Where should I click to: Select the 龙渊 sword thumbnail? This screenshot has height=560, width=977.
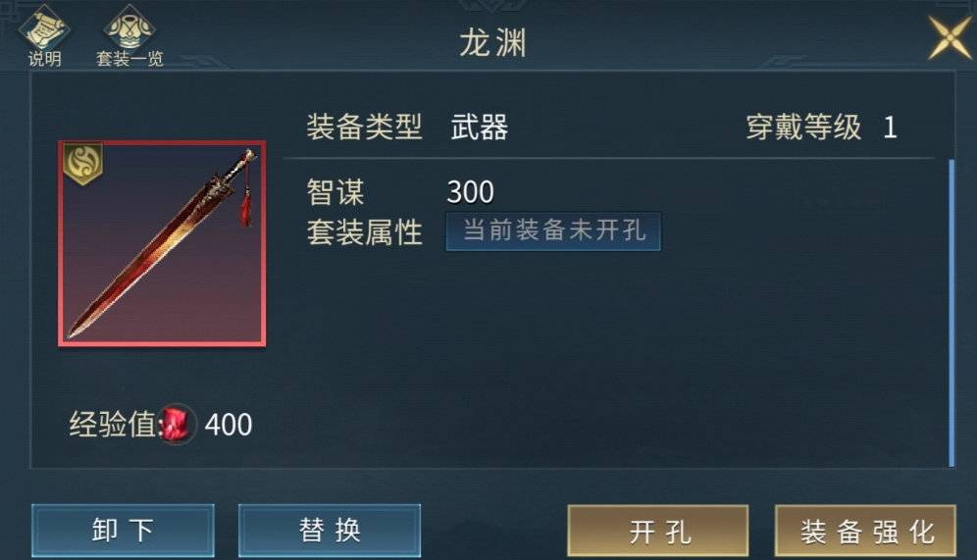pyautogui.click(x=162, y=243)
